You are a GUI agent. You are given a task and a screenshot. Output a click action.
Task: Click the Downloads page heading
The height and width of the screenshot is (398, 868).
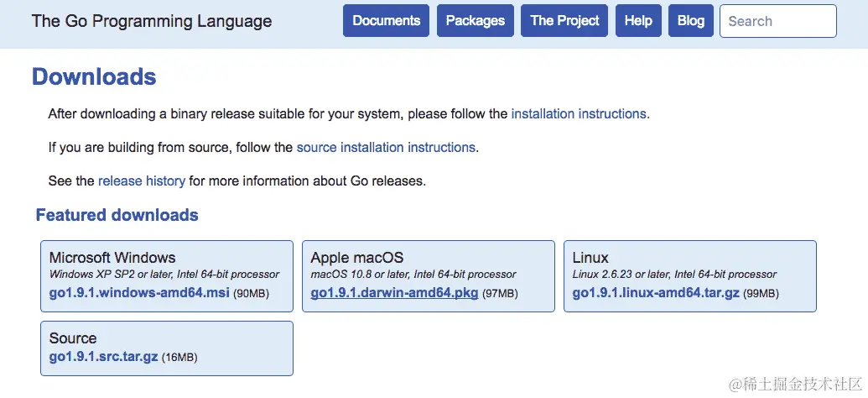click(x=94, y=76)
